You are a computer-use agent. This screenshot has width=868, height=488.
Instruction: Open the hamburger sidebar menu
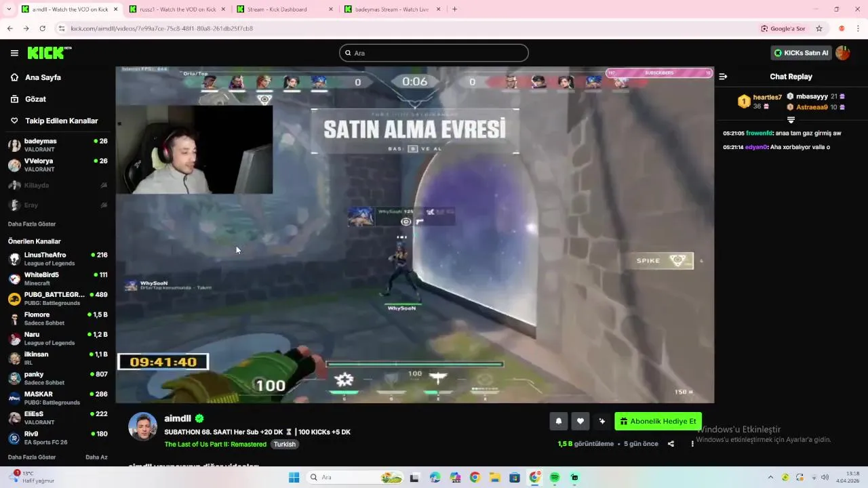(x=14, y=53)
